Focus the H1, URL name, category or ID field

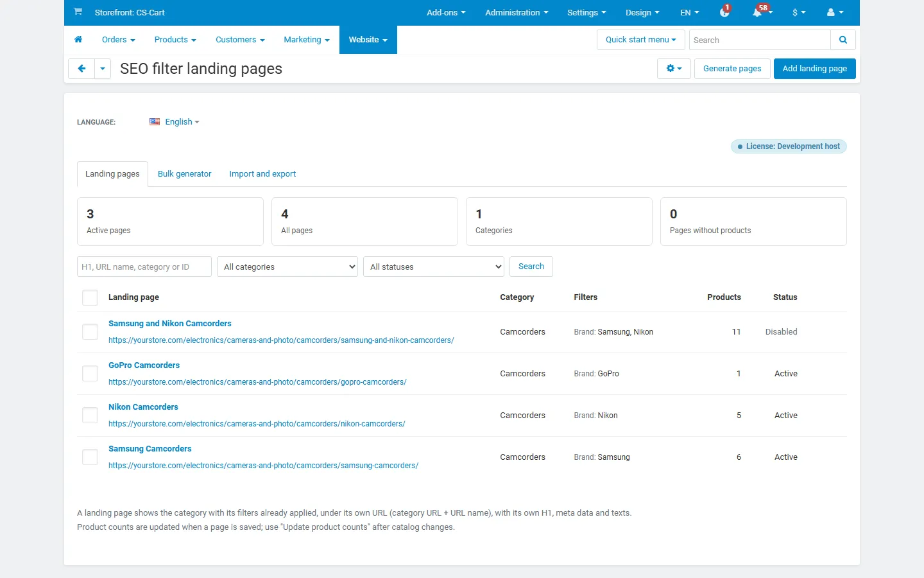click(x=144, y=267)
